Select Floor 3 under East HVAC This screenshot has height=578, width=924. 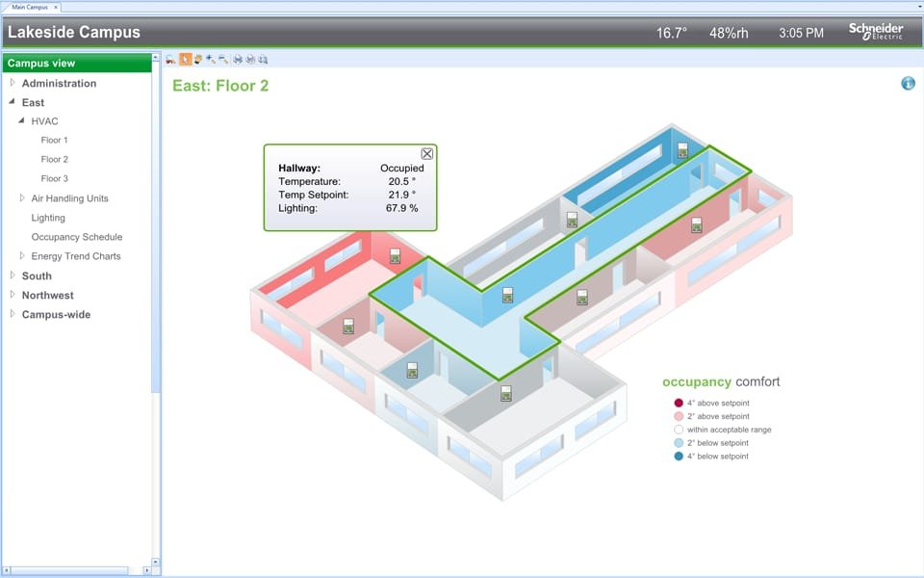point(54,178)
